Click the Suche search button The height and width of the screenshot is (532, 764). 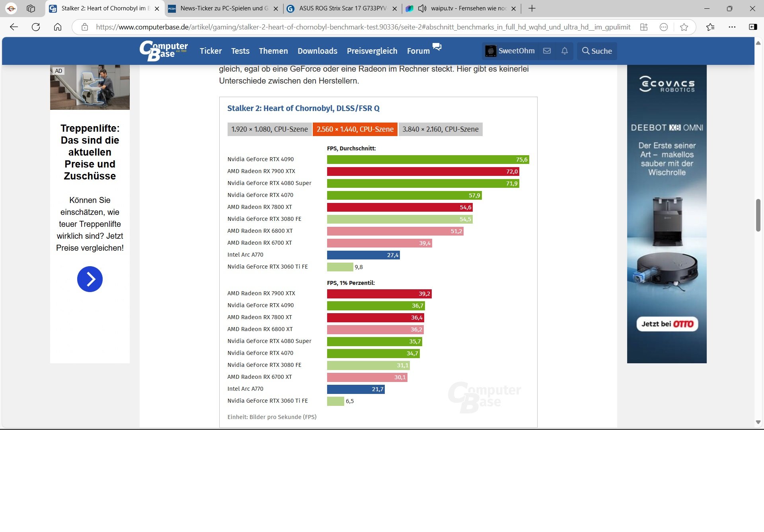597,51
